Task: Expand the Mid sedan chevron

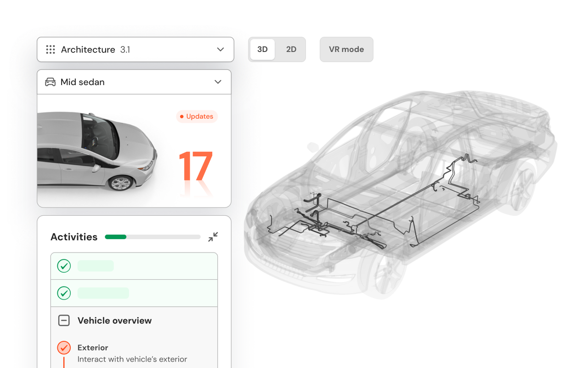Action: [218, 82]
